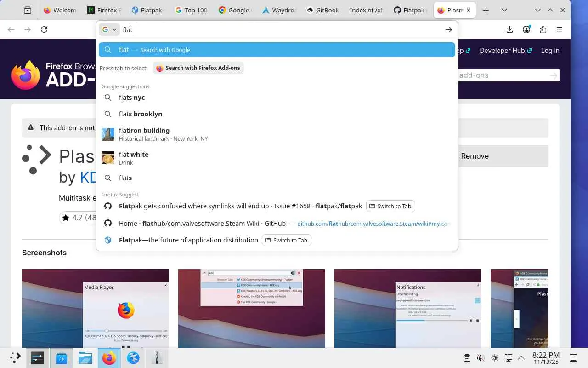Image resolution: width=588 pixels, height=368 pixels.
Task: Expand the hidden system tray icons arrow
Action: [x=521, y=358]
